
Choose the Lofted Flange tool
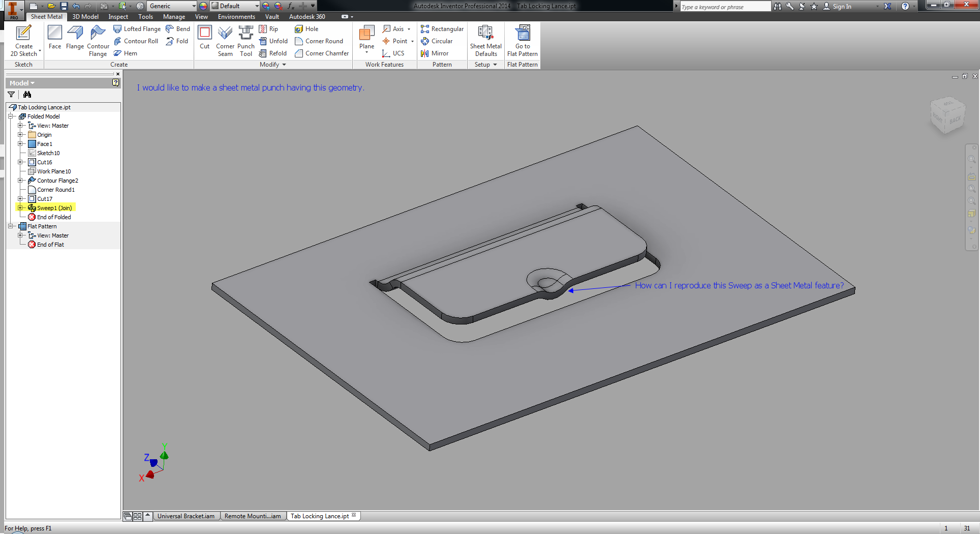click(137, 29)
